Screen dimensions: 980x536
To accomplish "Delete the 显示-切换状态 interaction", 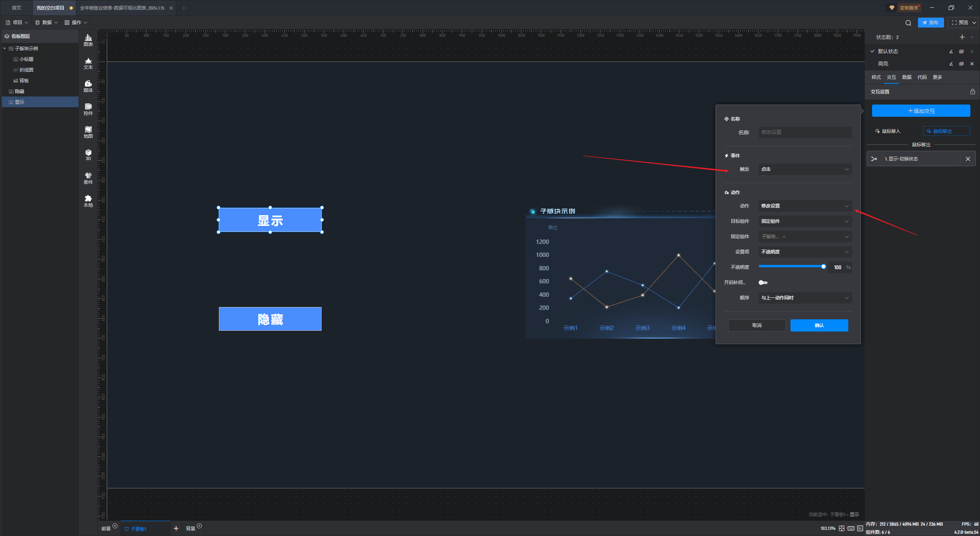I will (968, 159).
